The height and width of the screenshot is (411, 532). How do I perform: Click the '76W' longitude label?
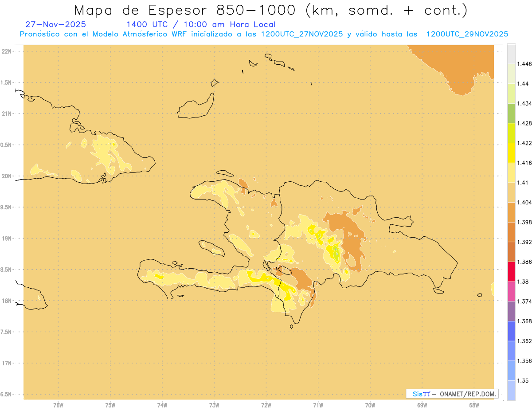(x=58, y=405)
